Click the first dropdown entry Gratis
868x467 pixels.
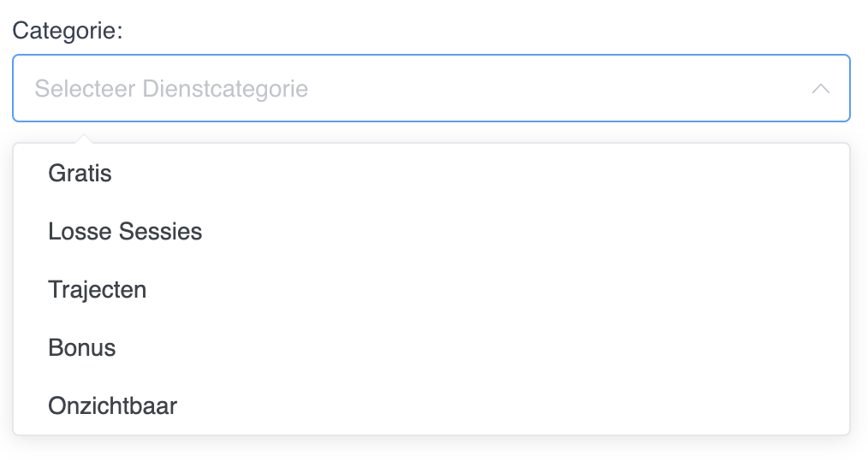coord(80,174)
